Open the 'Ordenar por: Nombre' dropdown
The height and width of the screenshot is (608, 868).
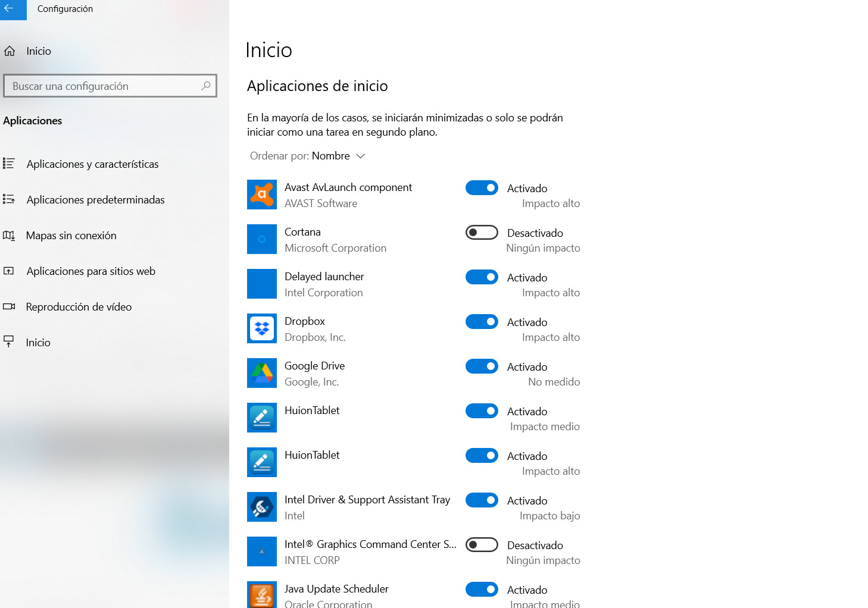[x=307, y=156]
